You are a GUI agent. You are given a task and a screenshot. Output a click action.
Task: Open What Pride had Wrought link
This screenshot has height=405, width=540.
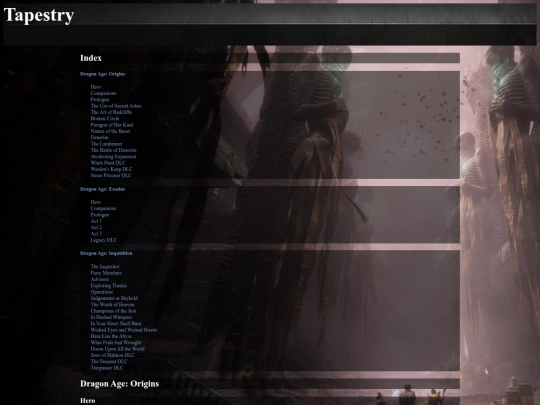coord(116,342)
